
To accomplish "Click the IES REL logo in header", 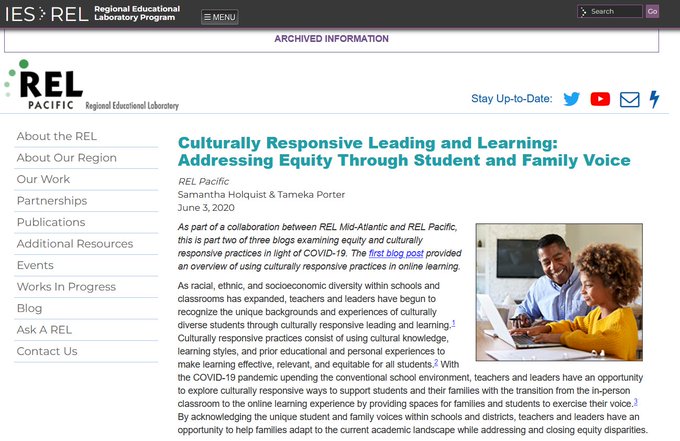I will tap(47, 14).
